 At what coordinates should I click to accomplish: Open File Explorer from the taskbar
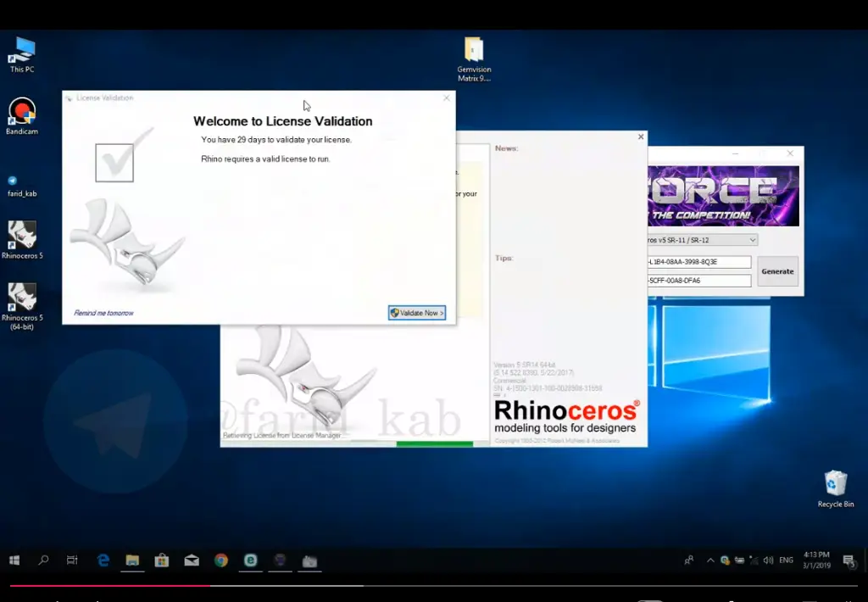coord(132,560)
